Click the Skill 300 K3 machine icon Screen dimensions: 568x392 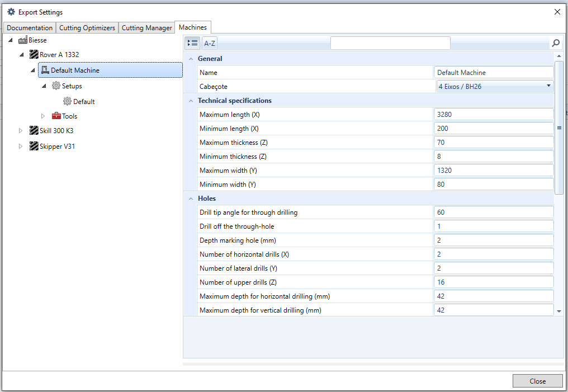[34, 130]
